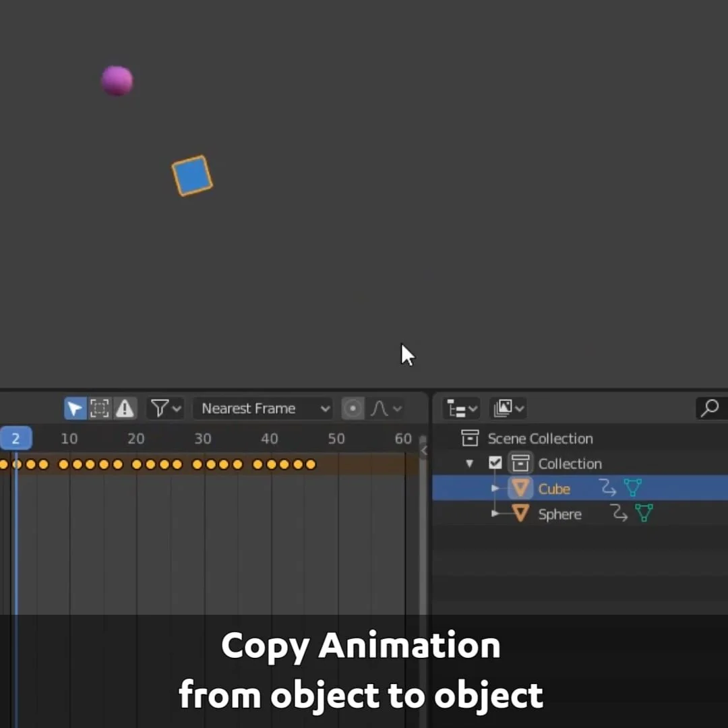Click Sphere's animation data arrow icon
The image size is (728, 728).
(x=619, y=513)
